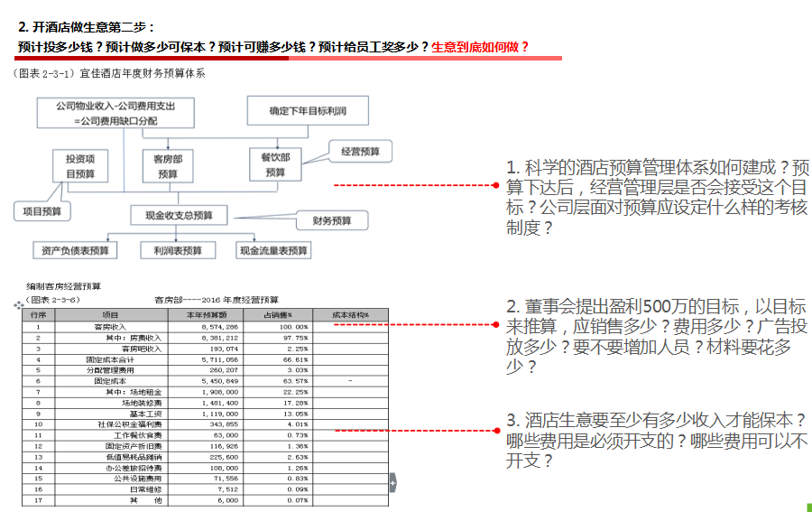Click the red bullet dot beside question 2
Screen dimensions: 812x512
[495, 322]
